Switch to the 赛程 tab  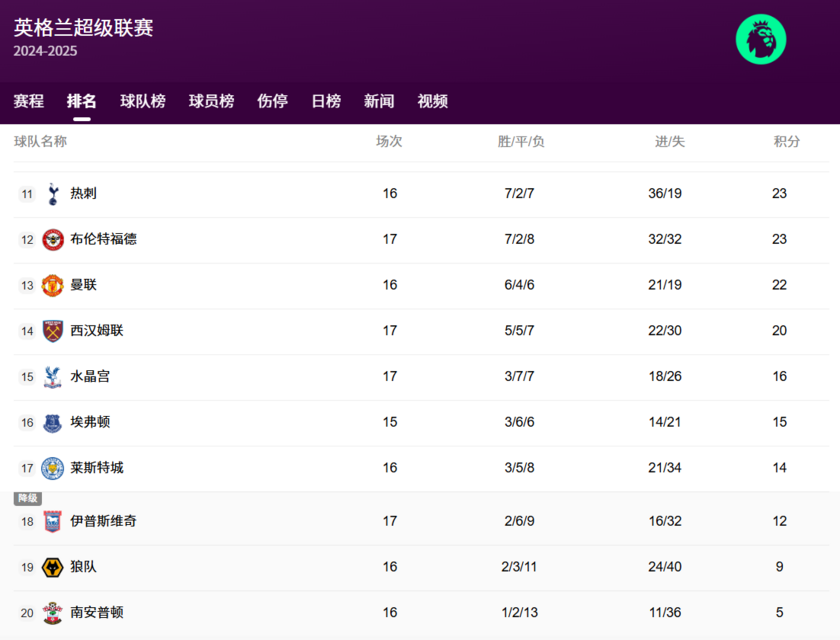click(29, 101)
